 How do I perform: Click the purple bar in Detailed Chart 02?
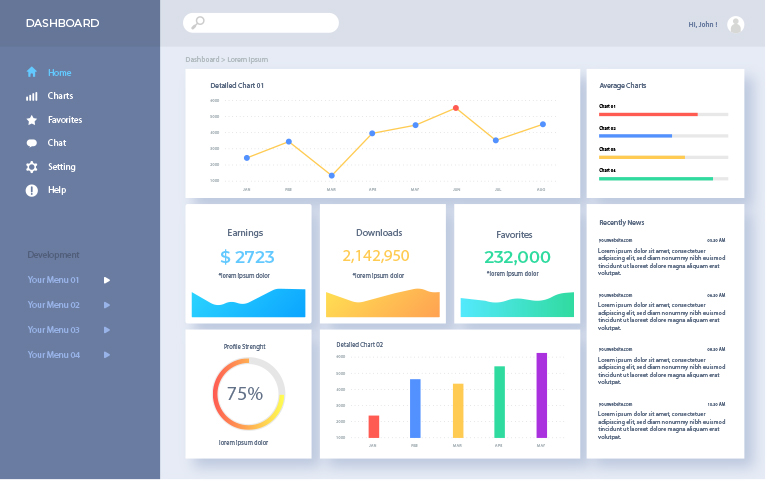click(x=542, y=395)
